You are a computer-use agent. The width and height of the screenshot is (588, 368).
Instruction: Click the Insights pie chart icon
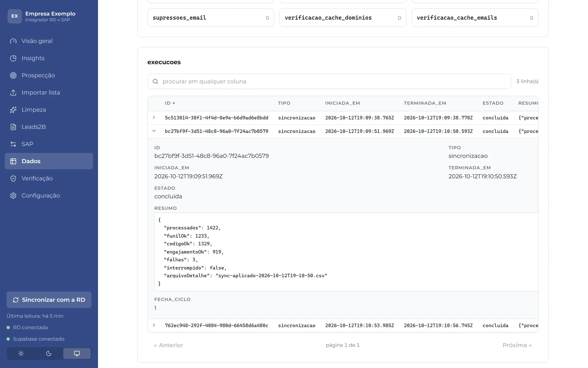[13, 58]
